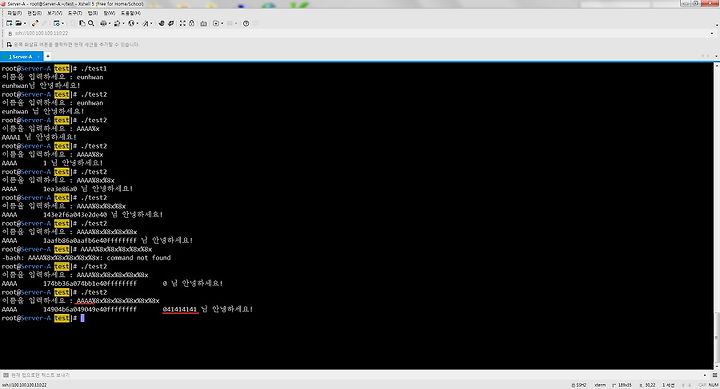The height and width of the screenshot is (389, 720).
Task: Click the script run toolbar icon
Action: click(x=216, y=23)
